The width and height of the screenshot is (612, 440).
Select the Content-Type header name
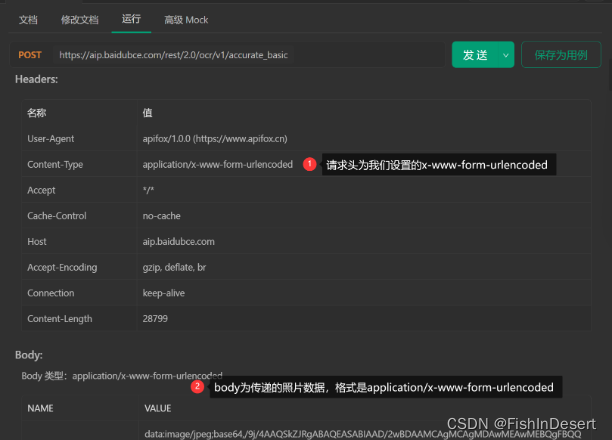pos(55,165)
